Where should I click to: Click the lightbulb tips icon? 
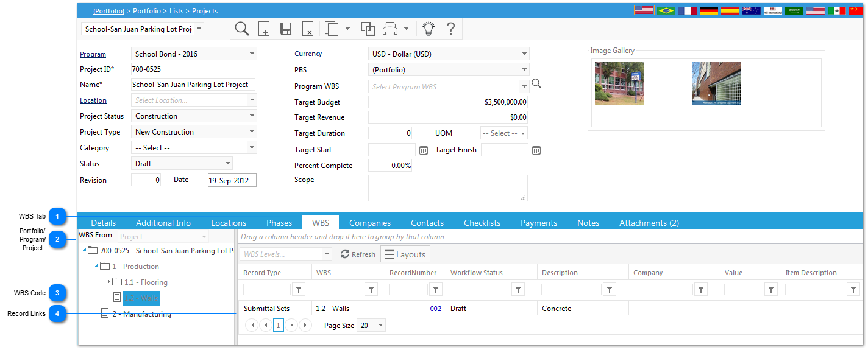(429, 29)
